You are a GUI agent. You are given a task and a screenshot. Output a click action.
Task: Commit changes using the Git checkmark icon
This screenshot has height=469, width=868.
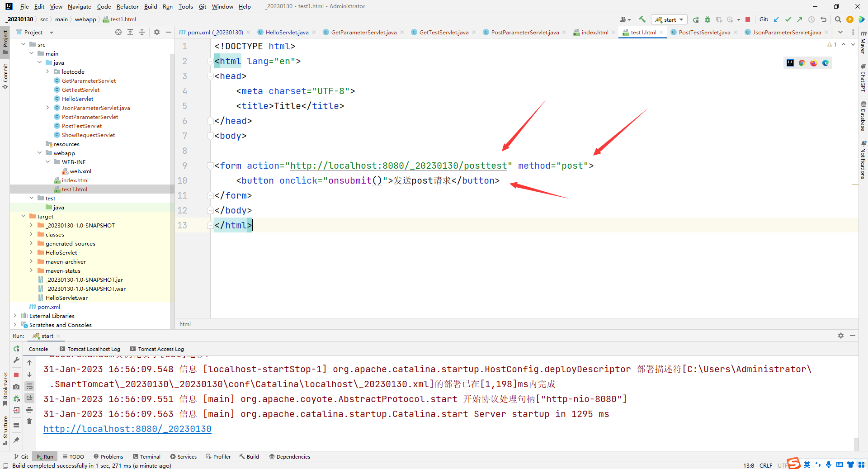[788, 20]
